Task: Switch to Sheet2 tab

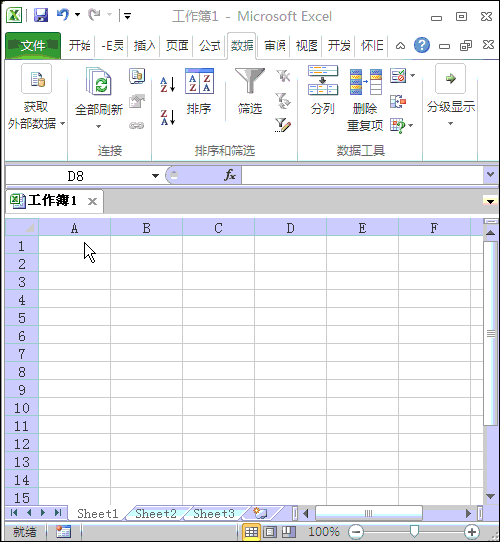Action: point(156,513)
